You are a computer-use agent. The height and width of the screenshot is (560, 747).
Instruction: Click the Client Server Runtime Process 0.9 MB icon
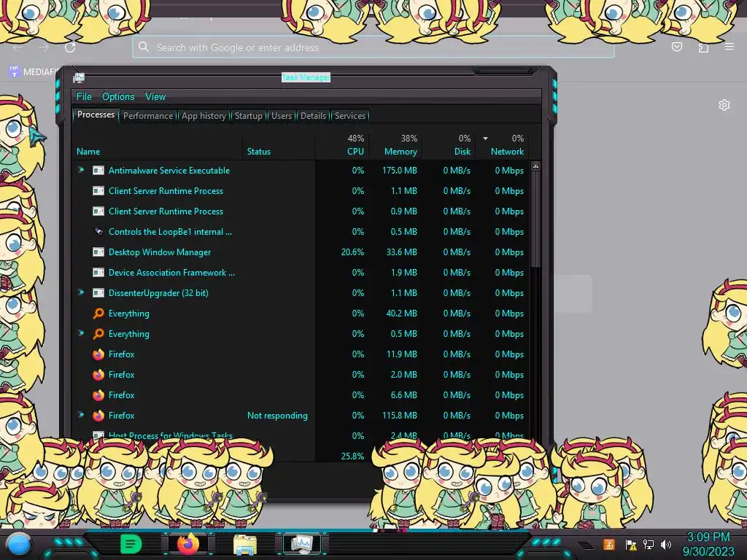click(x=98, y=211)
